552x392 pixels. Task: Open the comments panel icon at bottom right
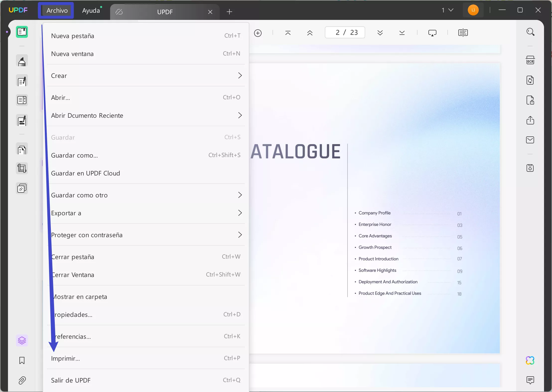[530, 380]
